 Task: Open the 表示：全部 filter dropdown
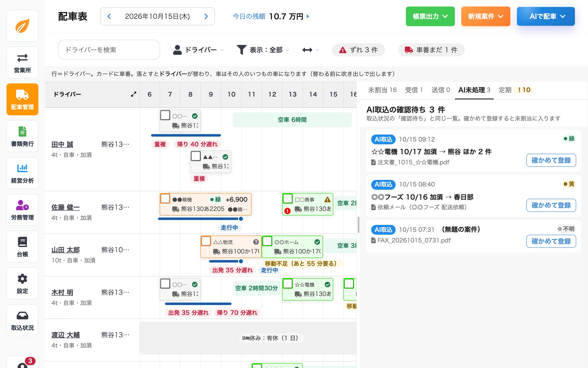pos(263,50)
